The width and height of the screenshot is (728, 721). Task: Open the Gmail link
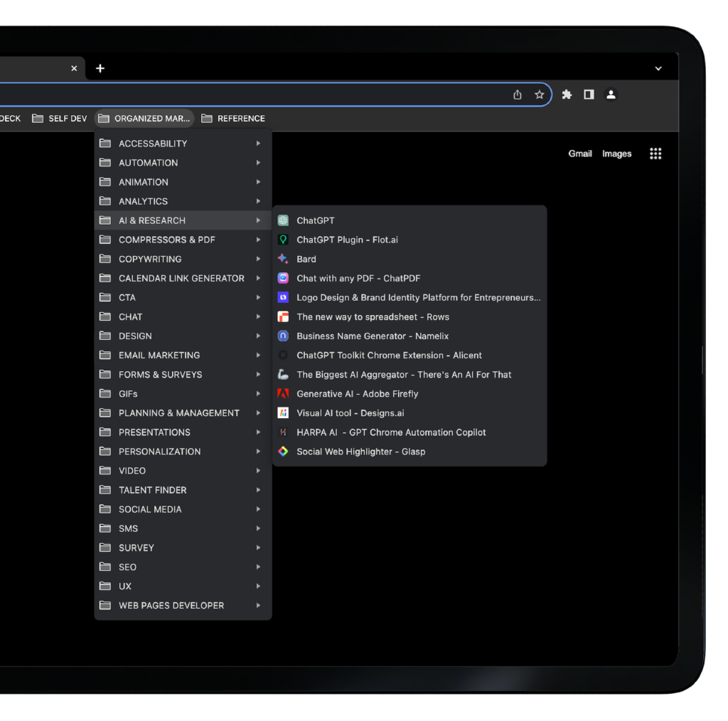(580, 154)
